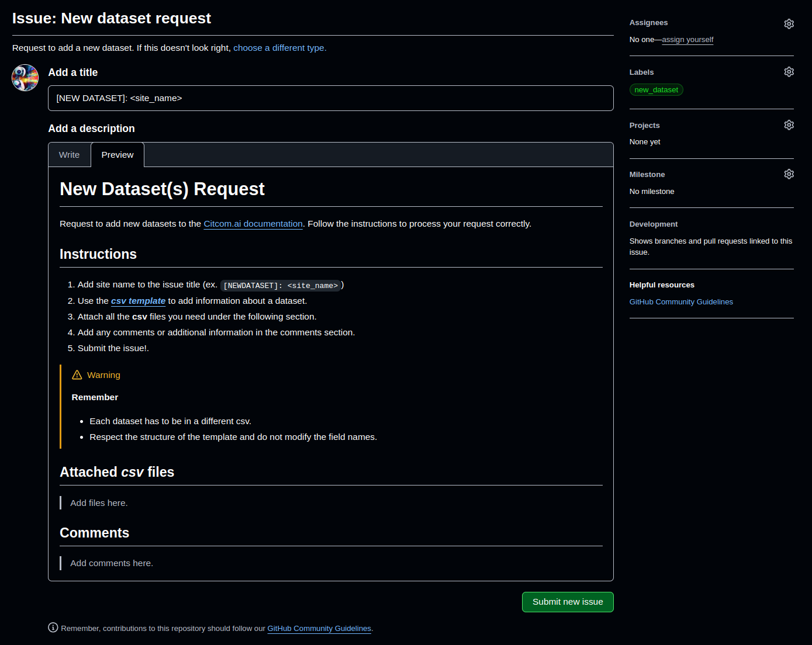Click 'No milestone' text

pos(652,192)
